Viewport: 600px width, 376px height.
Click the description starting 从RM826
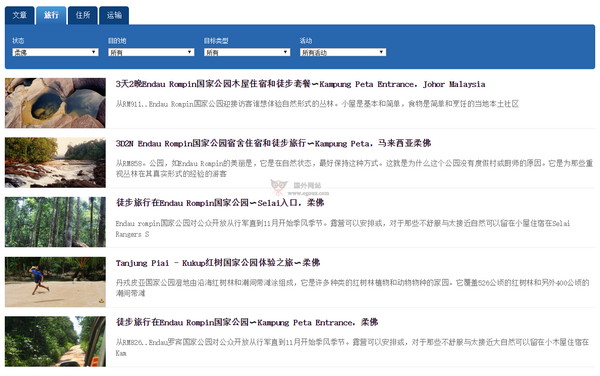pos(352,347)
